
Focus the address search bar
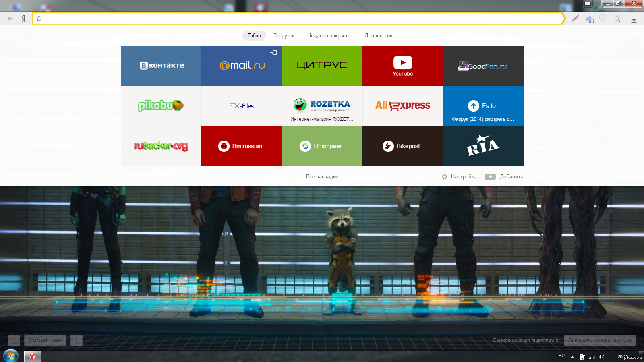[299, 19]
